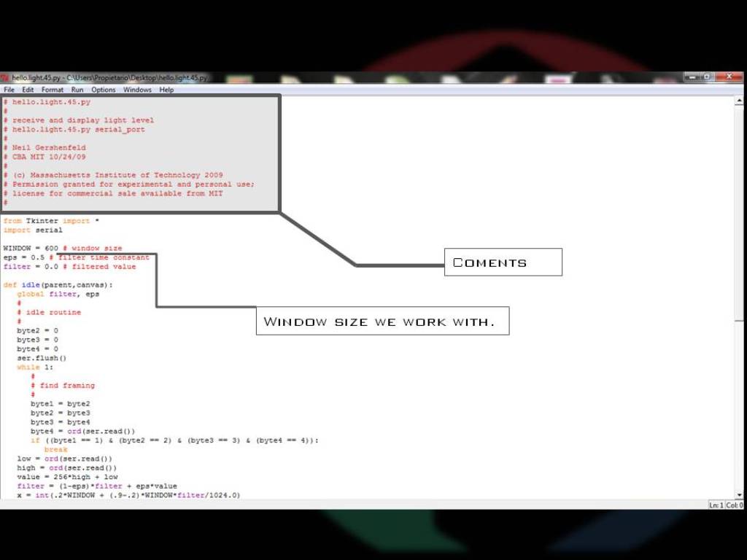
Task: Place cursor on 'import serial' line
Action: [32, 230]
